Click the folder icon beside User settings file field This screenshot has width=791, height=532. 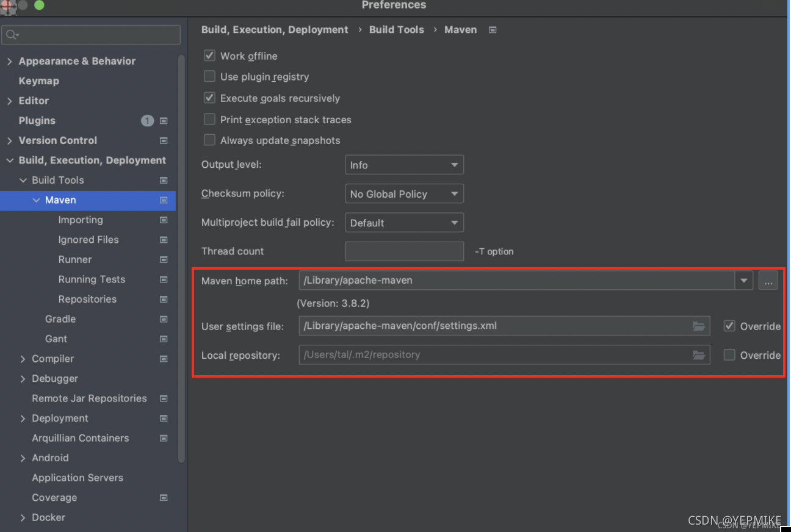[699, 326]
